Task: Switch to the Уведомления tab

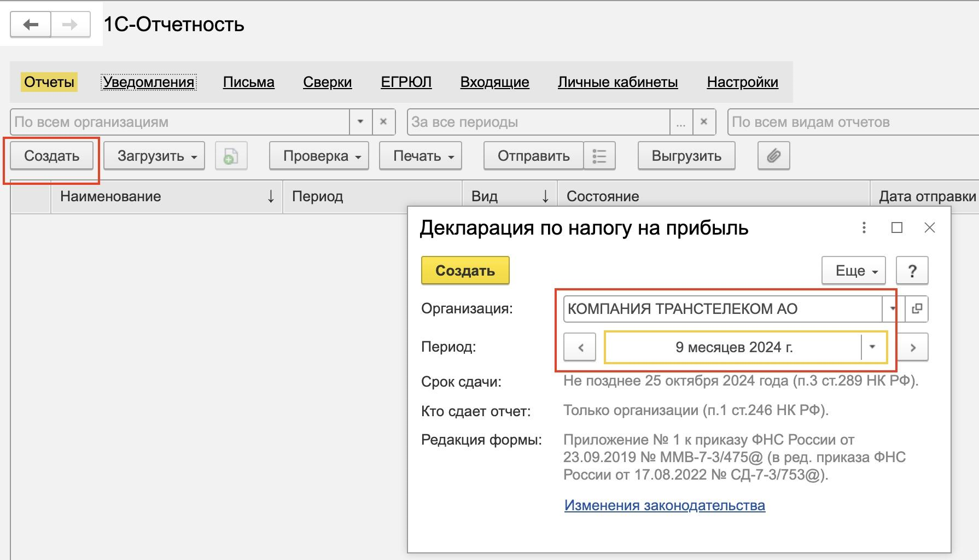Action: click(x=149, y=82)
